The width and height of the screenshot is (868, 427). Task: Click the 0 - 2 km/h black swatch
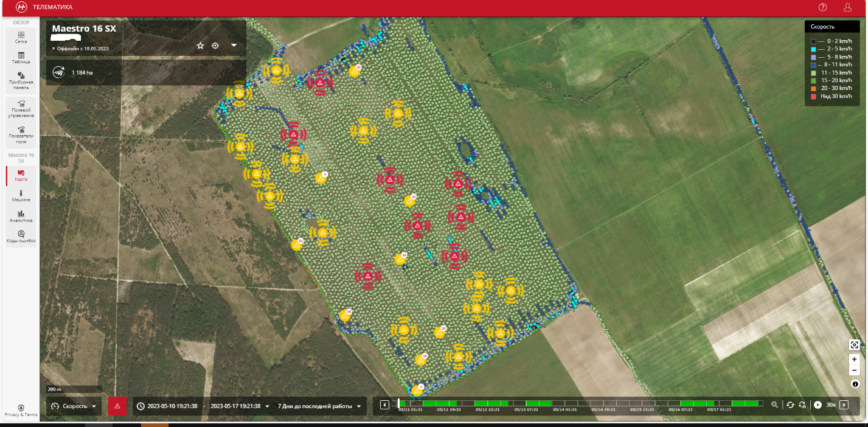pos(813,41)
